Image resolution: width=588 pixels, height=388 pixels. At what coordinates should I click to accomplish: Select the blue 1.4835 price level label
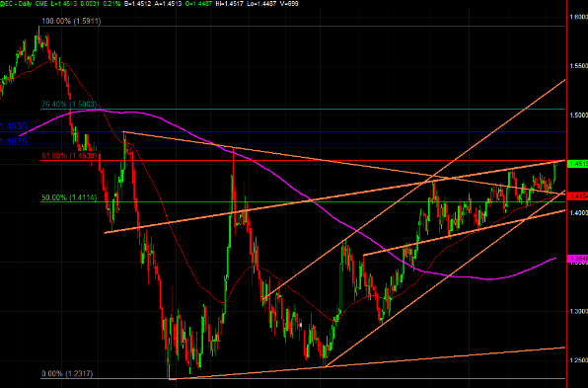pos(14,126)
